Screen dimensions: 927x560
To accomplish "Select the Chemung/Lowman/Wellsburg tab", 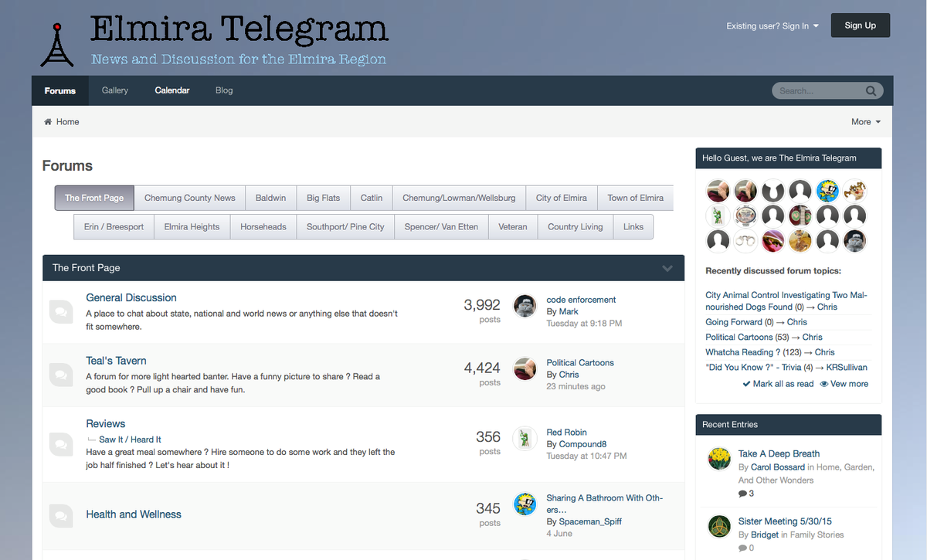I will coord(459,198).
